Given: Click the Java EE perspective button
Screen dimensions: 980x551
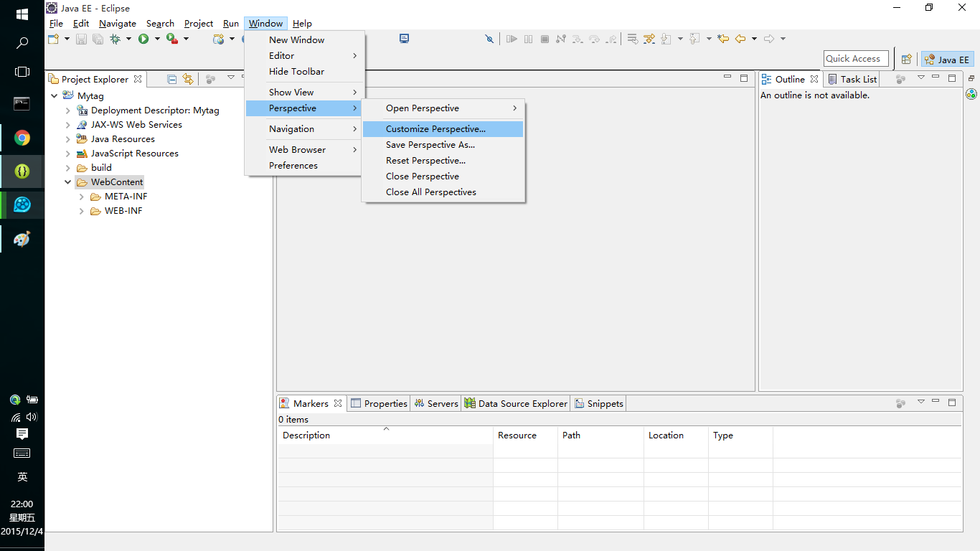Looking at the screenshot, I should 947,60.
